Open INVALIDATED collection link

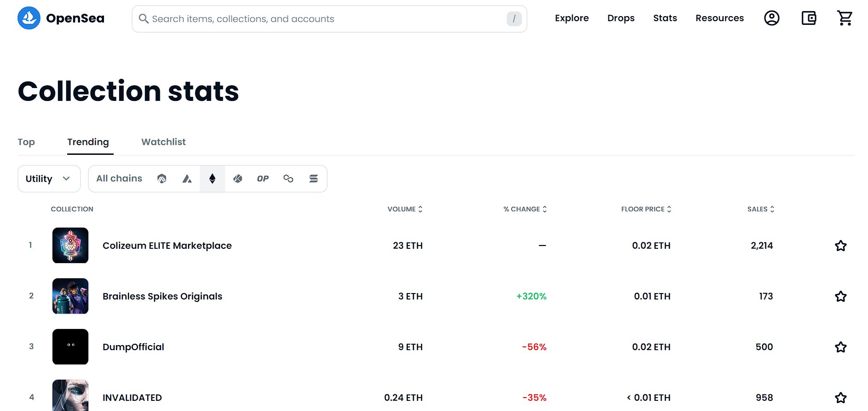click(x=132, y=398)
